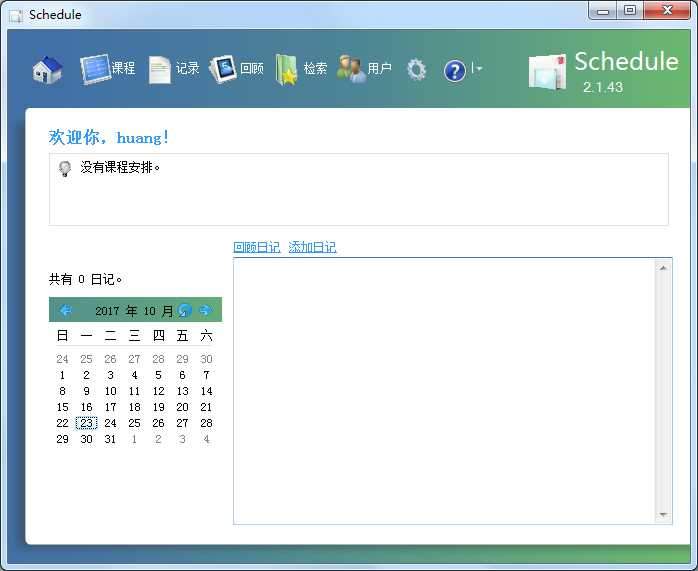698x571 pixels.
Task: Open the 记录 records document icon
Action: [159, 69]
